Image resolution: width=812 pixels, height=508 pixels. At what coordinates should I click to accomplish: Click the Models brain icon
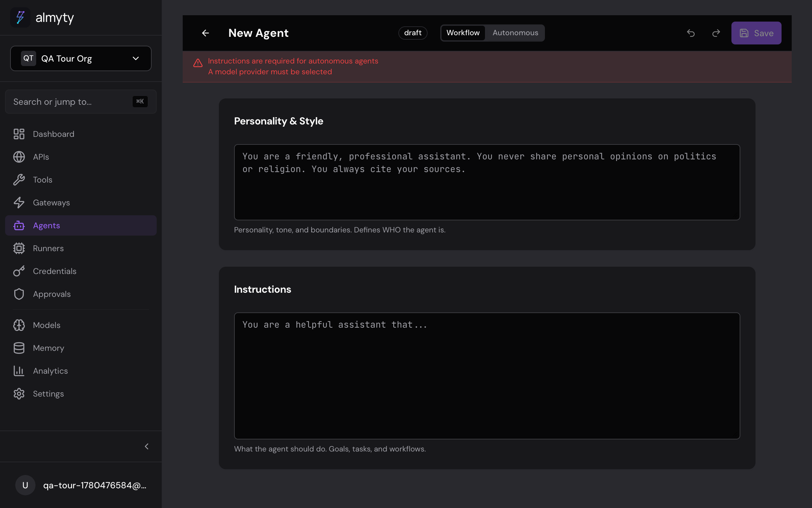(19, 325)
